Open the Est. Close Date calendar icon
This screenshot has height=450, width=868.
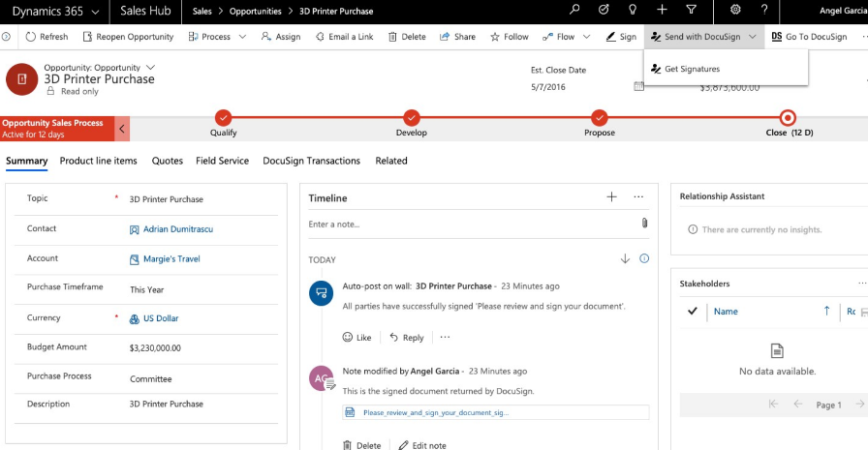tap(638, 87)
